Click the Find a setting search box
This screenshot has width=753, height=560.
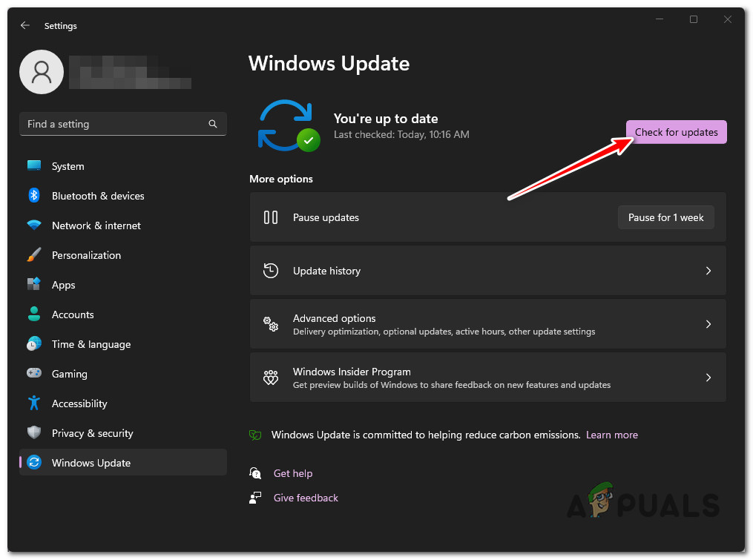tap(123, 124)
